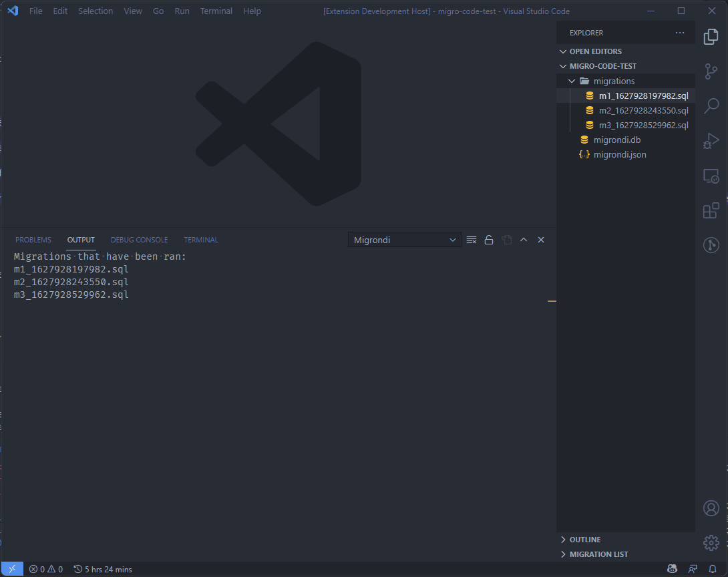Open m2_1627928243550.sql in Explorer

(626, 110)
